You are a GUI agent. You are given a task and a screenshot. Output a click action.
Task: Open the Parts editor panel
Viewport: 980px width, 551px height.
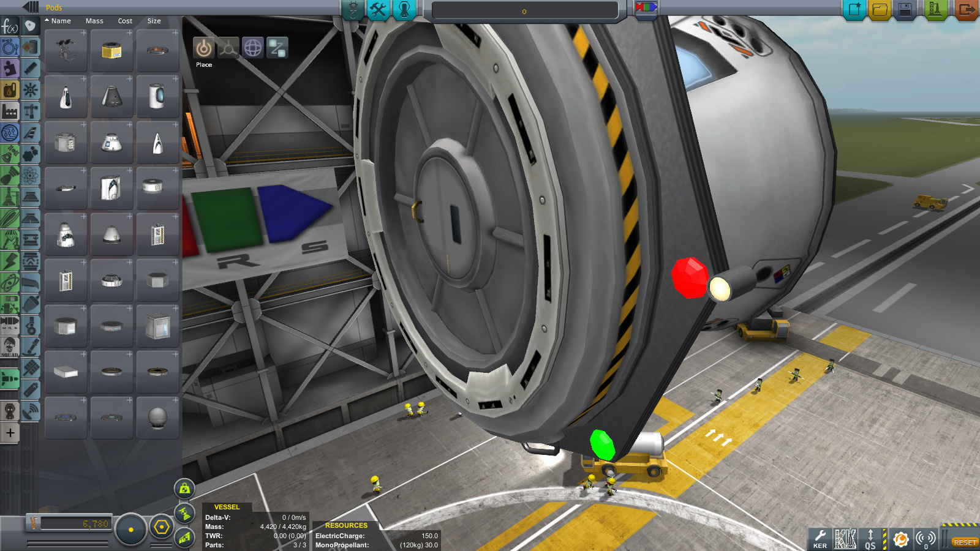[353, 9]
